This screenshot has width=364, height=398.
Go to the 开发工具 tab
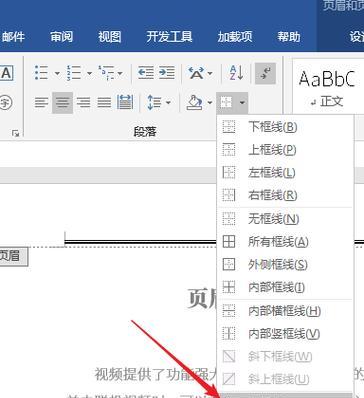click(x=169, y=36)
